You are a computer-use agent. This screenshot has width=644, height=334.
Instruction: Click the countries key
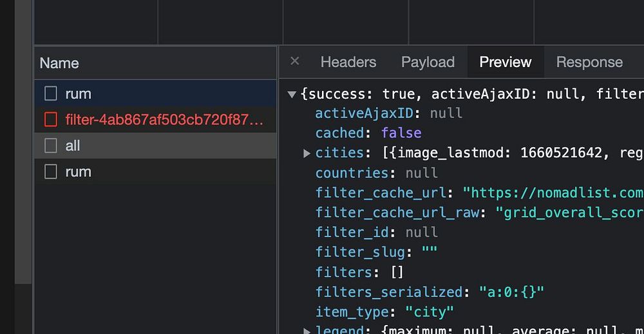[352, 173]
